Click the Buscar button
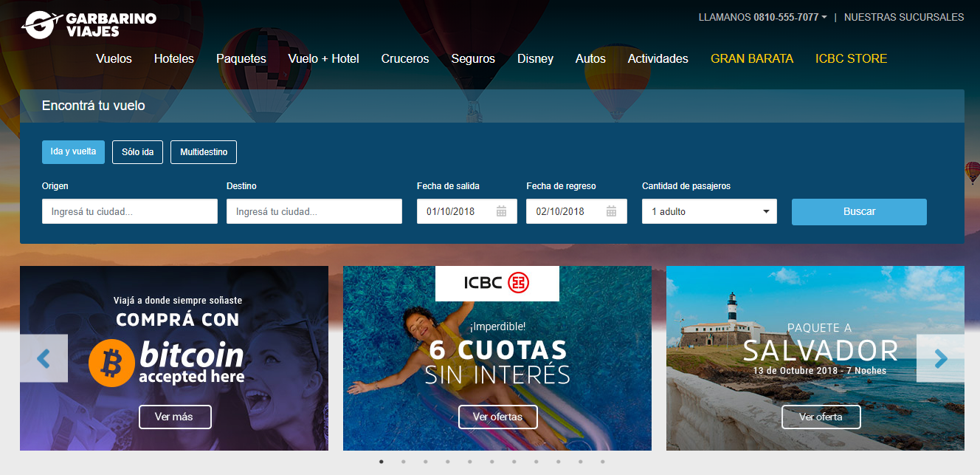This screenshot has width=980, height=475. [859, 211]
